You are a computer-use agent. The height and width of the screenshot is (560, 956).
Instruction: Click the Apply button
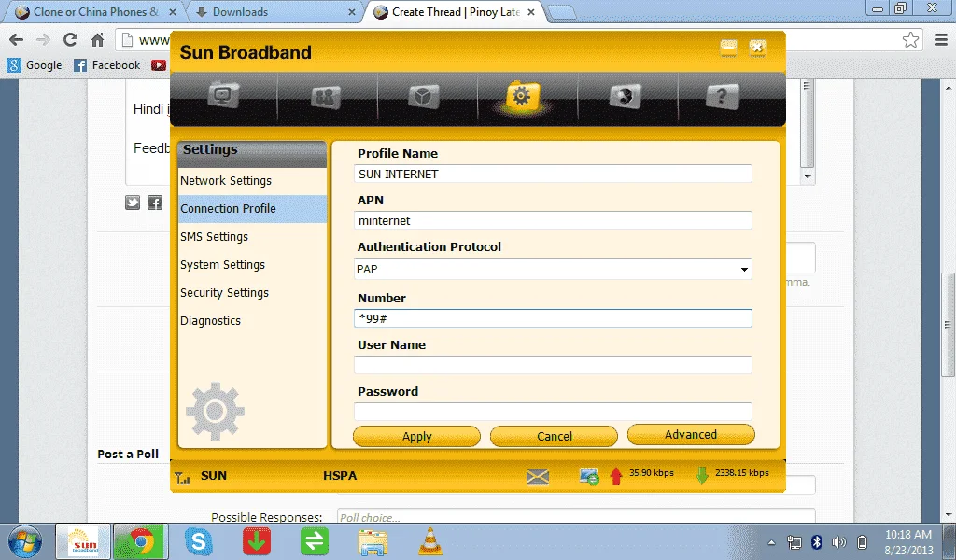point(416,436)
